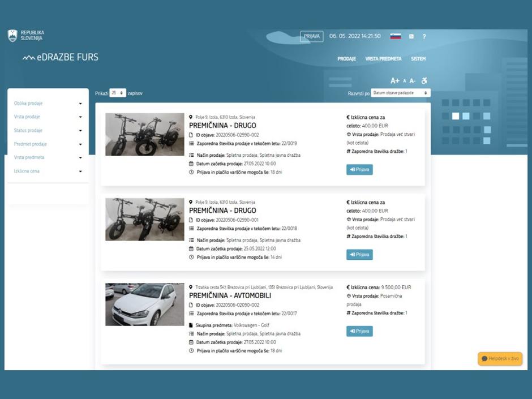Screen dimensions: 532x399
Task: Click the Republika Slovenija coat of arms
Action: point(12,36)
